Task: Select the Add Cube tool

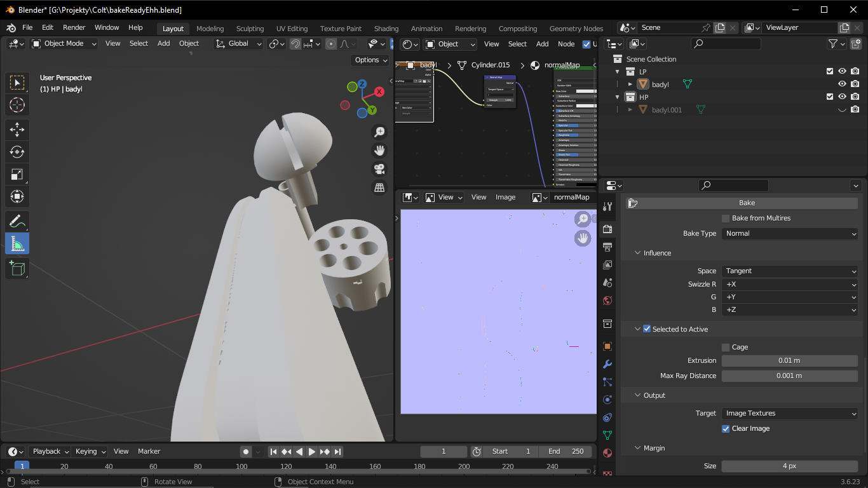Action: [17, 268]
